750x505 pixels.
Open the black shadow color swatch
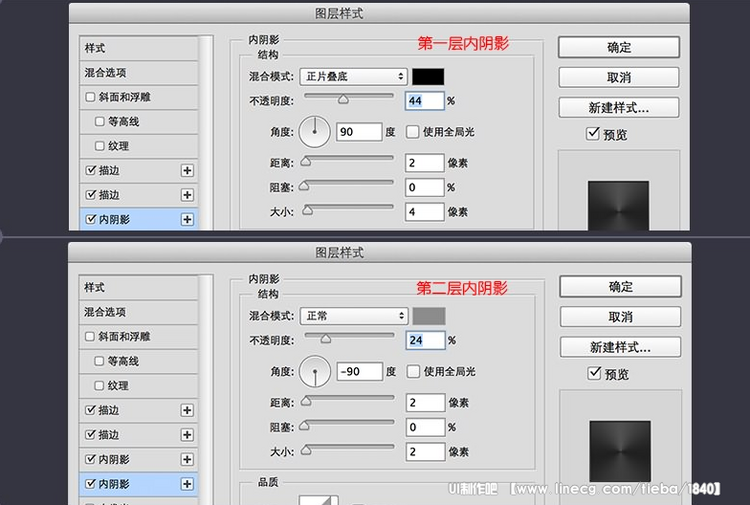tap(428, 77)
